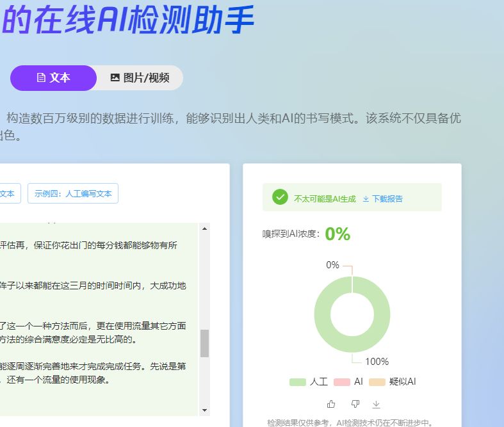This screenshot has width=504, height=427.
Task: Switch to the 文本 tab
Action: pyautogui.click(x=53, y=78)
